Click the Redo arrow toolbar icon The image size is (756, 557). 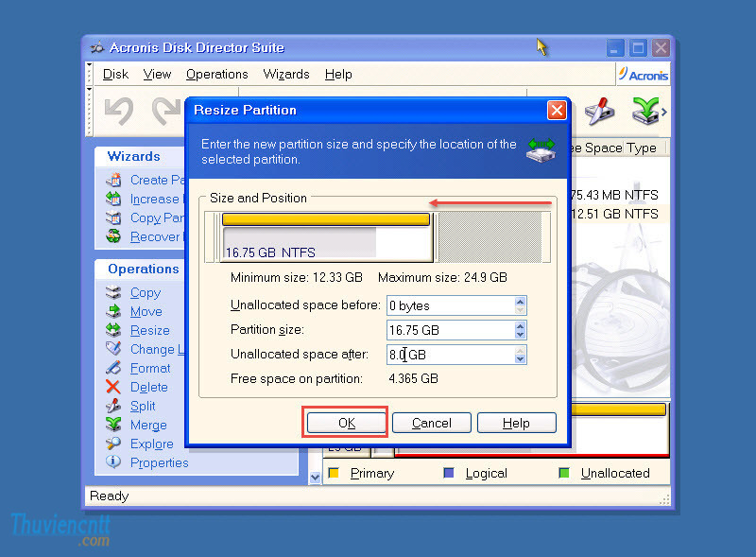(167, 112)
